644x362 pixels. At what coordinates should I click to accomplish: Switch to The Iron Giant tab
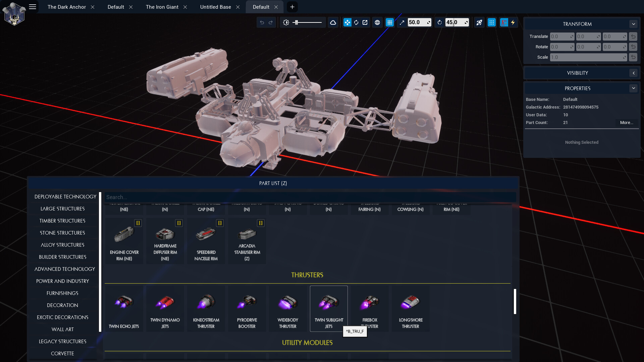pyautogui.click(x=162, y=7)
